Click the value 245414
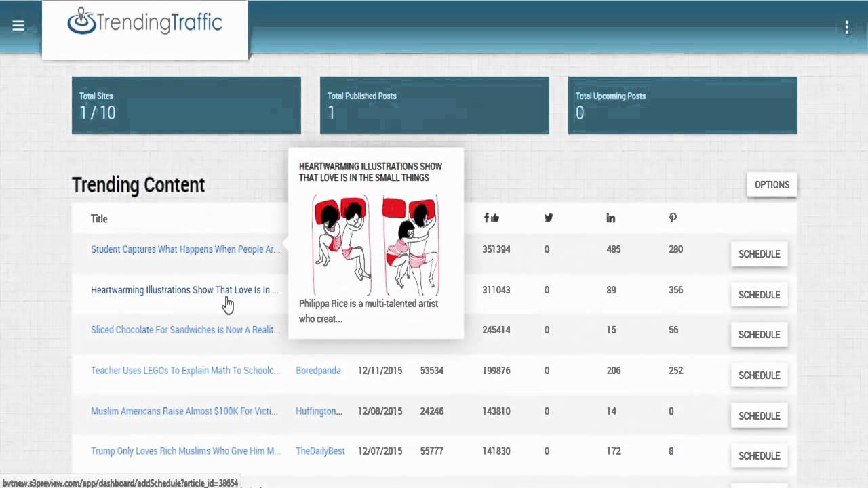 496,330
